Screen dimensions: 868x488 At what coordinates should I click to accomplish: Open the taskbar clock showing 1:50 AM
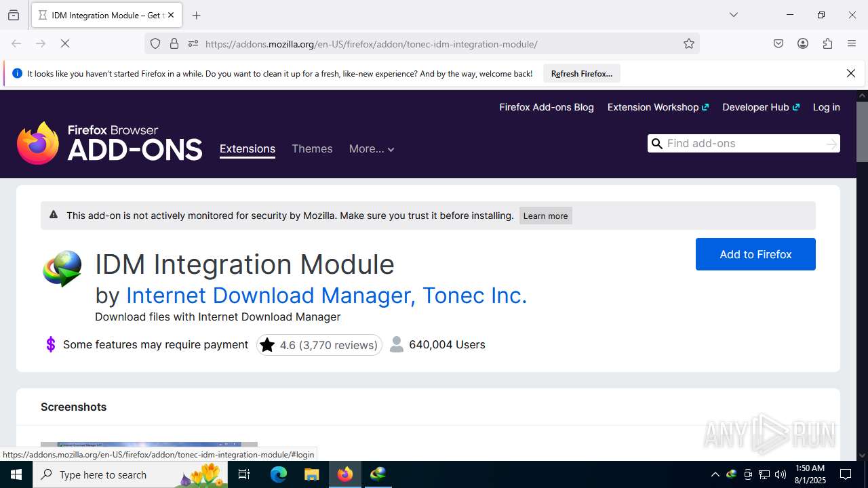click(810, 474)
